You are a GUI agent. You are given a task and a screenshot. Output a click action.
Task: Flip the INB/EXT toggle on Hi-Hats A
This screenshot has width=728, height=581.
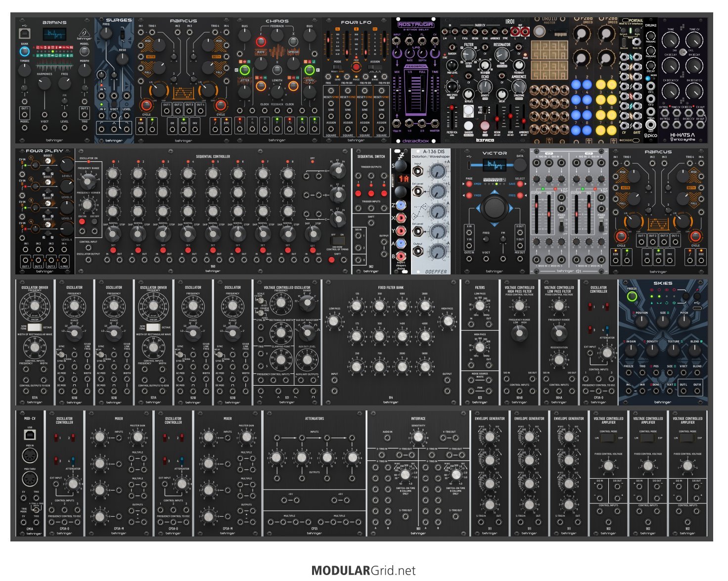[x=683, y=51]
